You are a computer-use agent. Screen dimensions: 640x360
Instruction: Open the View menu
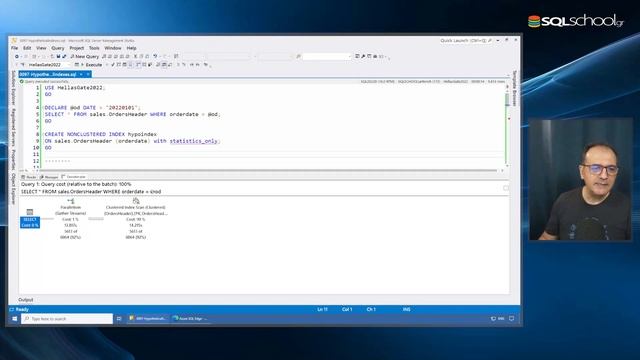41,48
